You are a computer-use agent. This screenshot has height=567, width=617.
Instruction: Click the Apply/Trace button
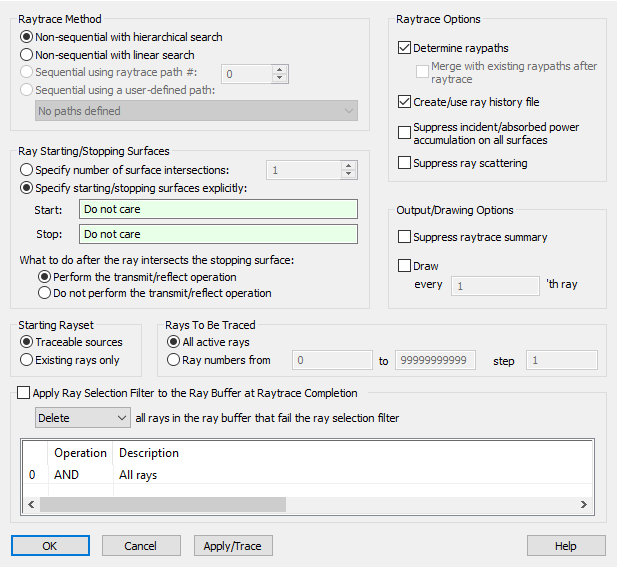(x=232, y=546)
